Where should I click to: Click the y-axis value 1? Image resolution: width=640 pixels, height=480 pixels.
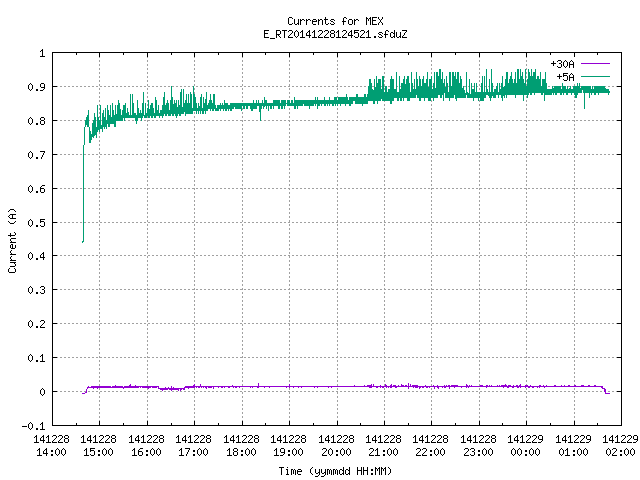pos(42,53)
